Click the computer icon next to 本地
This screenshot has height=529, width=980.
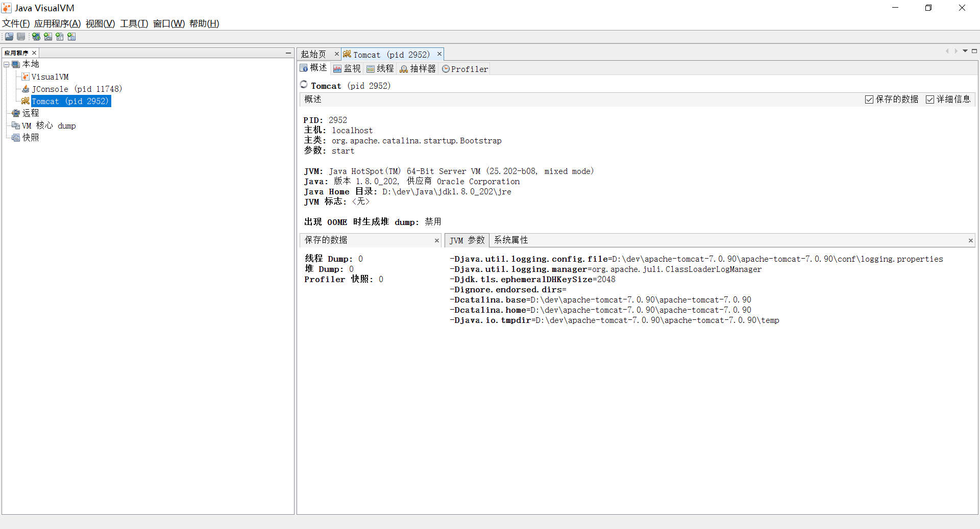tap(16, 64)
